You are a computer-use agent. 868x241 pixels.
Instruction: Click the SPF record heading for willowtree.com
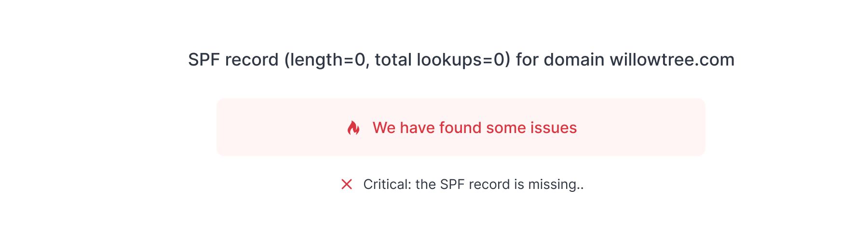click(461, 60)
